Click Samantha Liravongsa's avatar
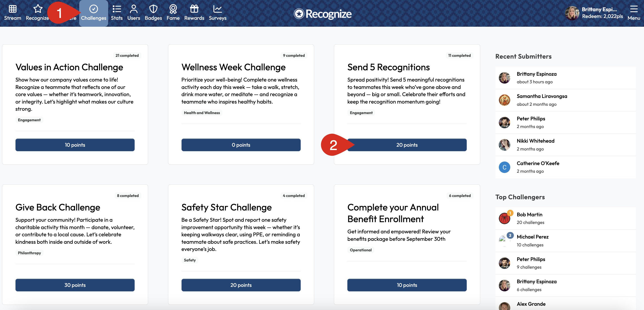The width and height of the screenshot is (644, 310). 504,100
